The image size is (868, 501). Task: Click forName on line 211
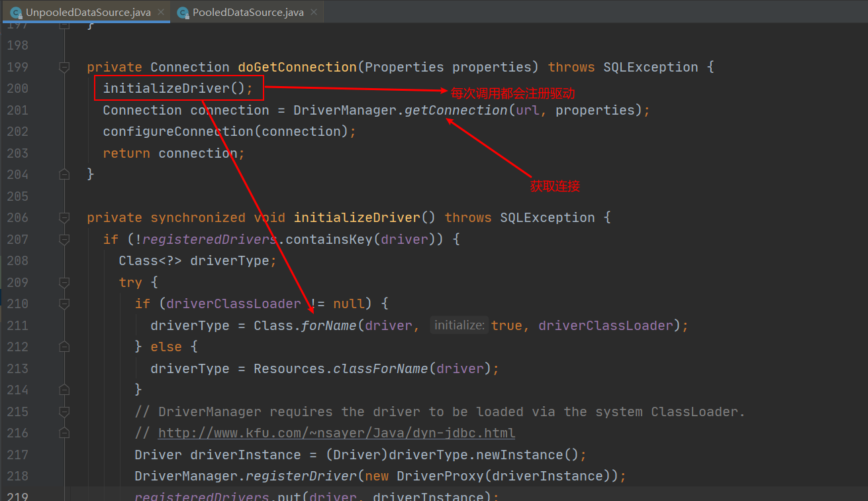point(329,325)
